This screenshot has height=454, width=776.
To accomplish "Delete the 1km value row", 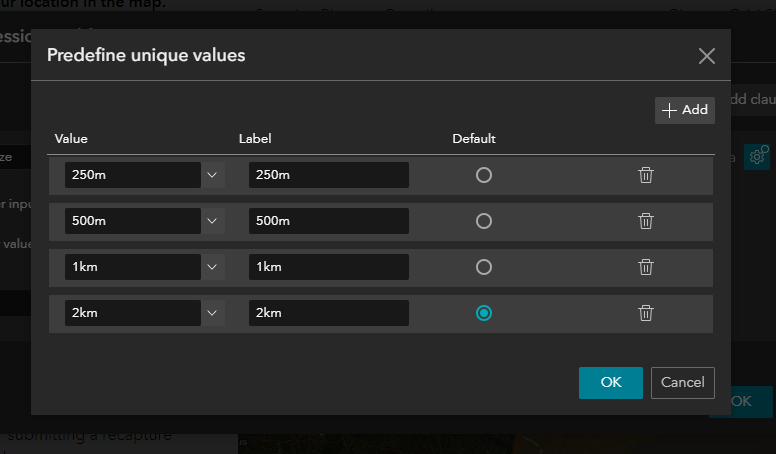I will click(x=646, y=267).
